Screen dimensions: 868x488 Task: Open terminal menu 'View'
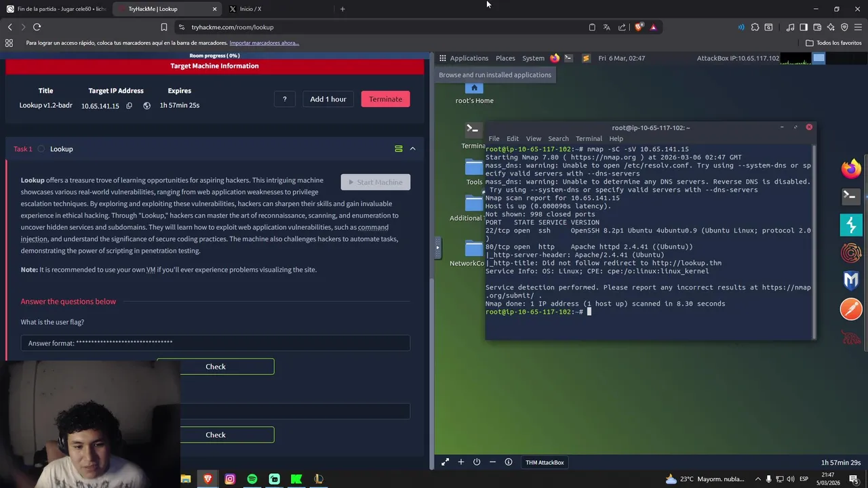tap(534, 138)
